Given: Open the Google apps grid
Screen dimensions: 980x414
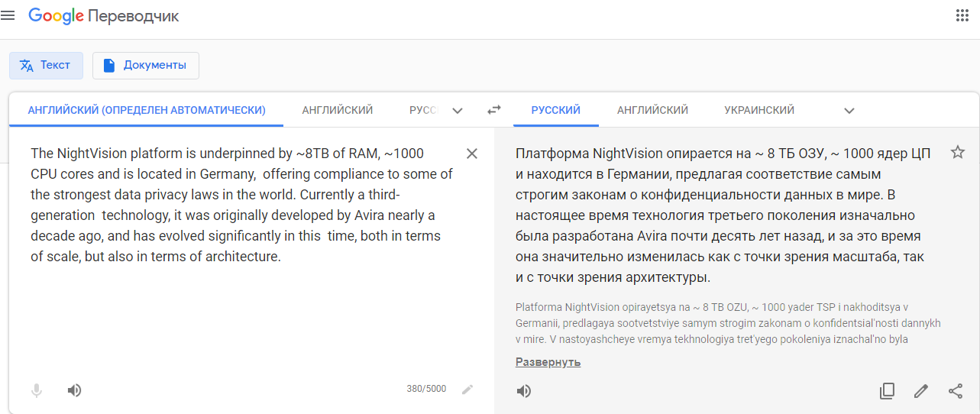Looking at the screenshot, I should click(962, 15).
